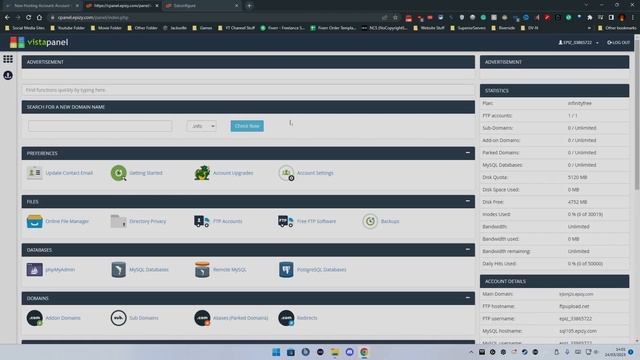Collapse the Files section
This screenshot has width=640, height=360.
pyautogui.click(x=468, y=201)
